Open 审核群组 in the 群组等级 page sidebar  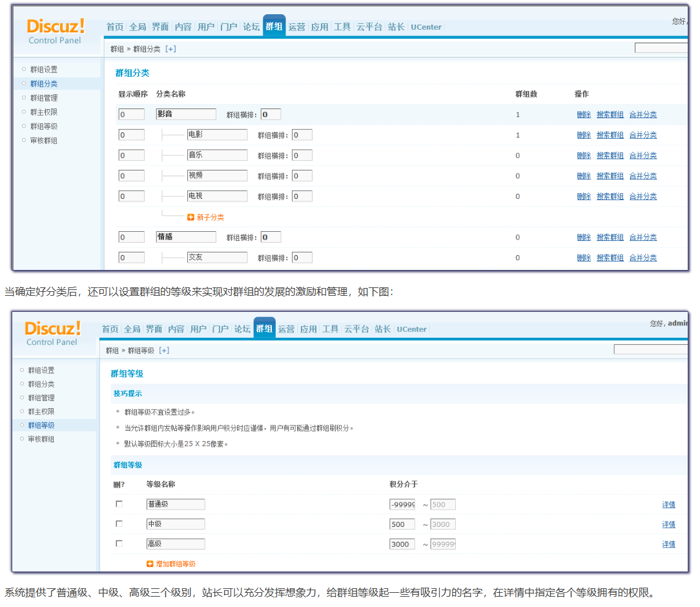tap(41, 439)
